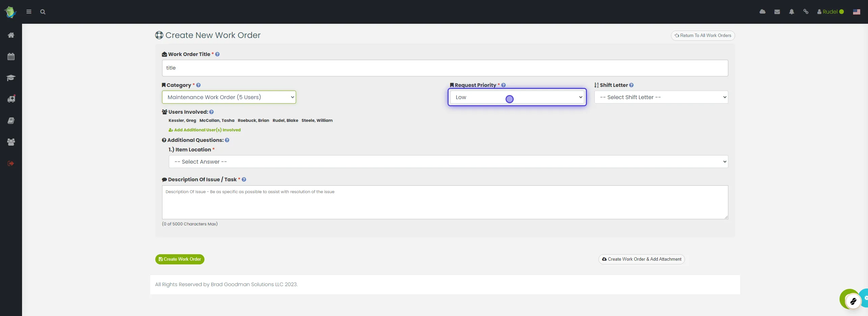Open the graduation cap training icon
The image size is (868, 316).
point(11,78)
